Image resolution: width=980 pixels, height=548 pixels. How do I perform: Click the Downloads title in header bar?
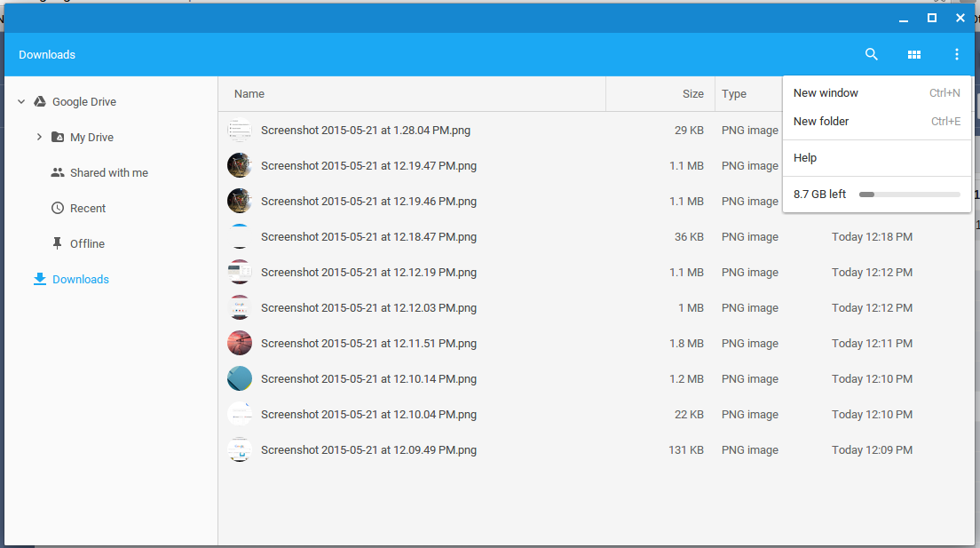pyautogui.click(x=47, y=55)
